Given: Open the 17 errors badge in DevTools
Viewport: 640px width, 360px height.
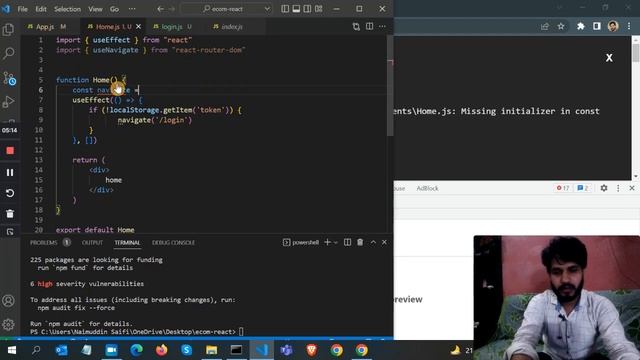Looking at the screenshot, I should [563, 188].
